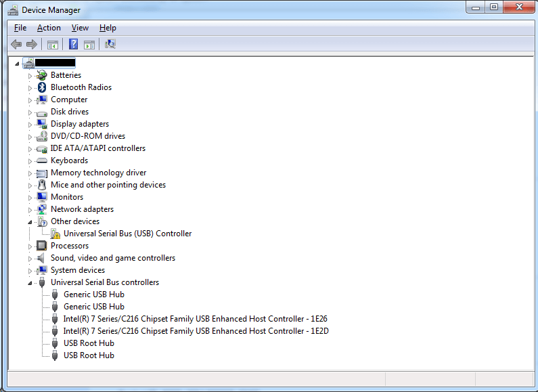Expand the Network adapters node

[30, 210]
